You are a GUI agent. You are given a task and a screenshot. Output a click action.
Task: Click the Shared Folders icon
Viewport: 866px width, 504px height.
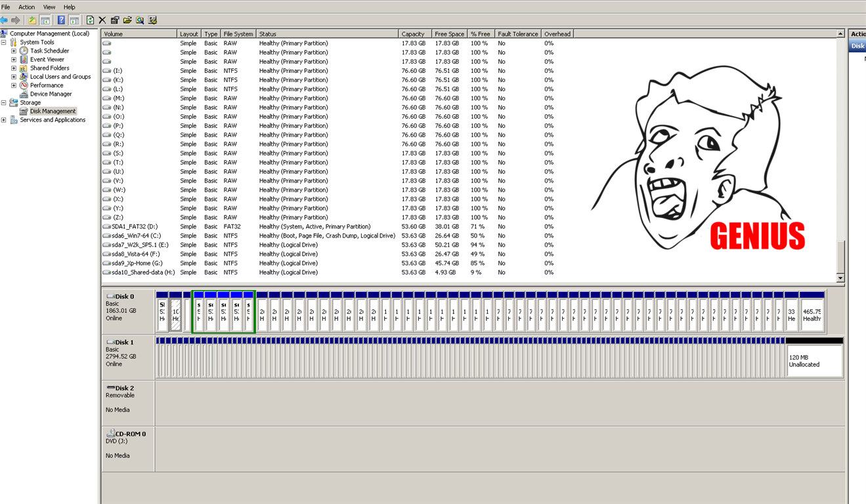(x=24, y=68)
